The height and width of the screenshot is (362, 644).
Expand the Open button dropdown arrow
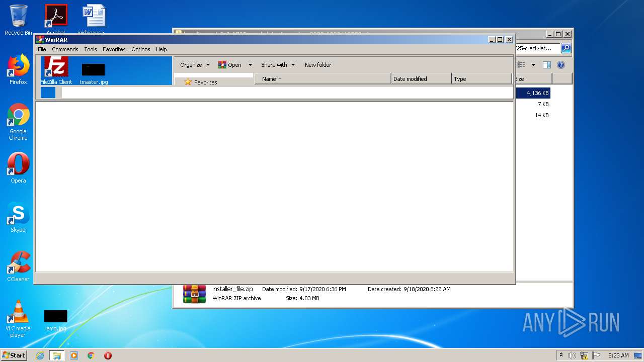click(250, 65)
